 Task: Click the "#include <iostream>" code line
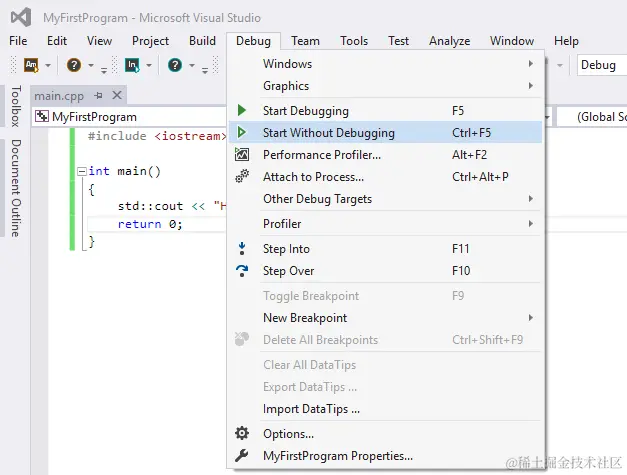pos(158,136)
